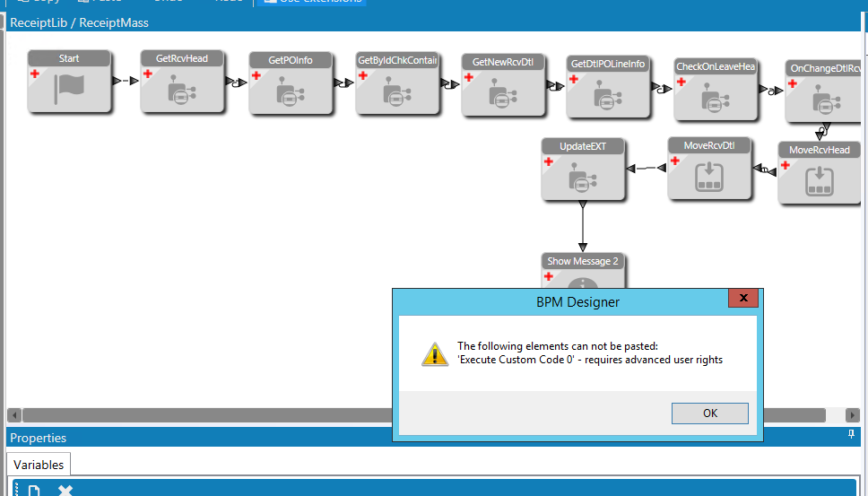Image resolution: width=868 pixels, height=496 pixels.
Task: Select the Start flag node
Action: click(69, 82)
